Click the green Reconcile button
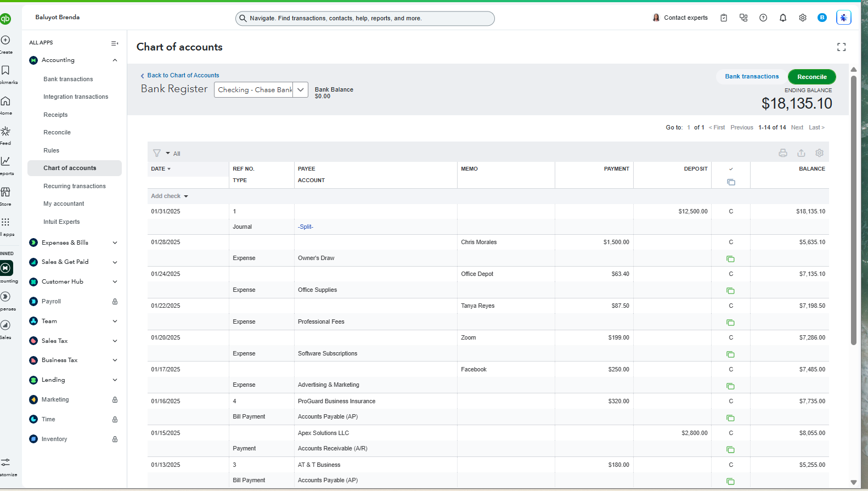This screenshot has width=868, height=491. pos(811,77)
